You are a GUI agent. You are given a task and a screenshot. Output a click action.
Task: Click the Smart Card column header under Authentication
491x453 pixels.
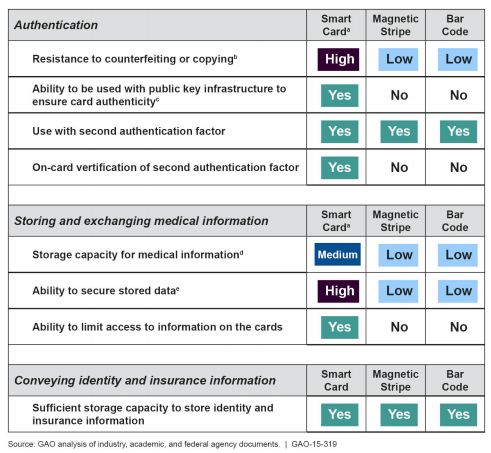[x=336, y=25]
